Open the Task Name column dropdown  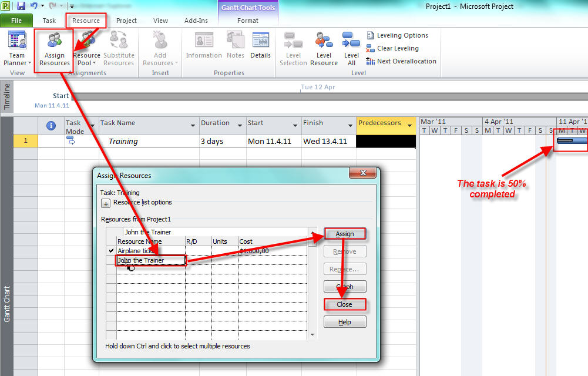193,126
